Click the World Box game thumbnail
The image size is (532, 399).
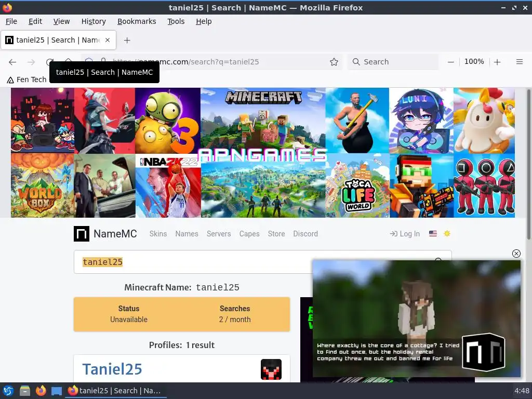click(43, 185)
